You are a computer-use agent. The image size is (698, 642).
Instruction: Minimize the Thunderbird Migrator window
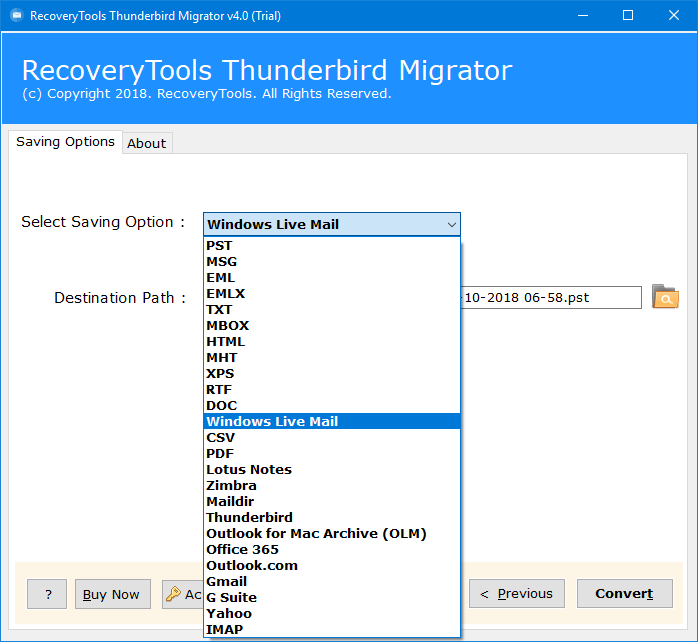click(583, 16)
